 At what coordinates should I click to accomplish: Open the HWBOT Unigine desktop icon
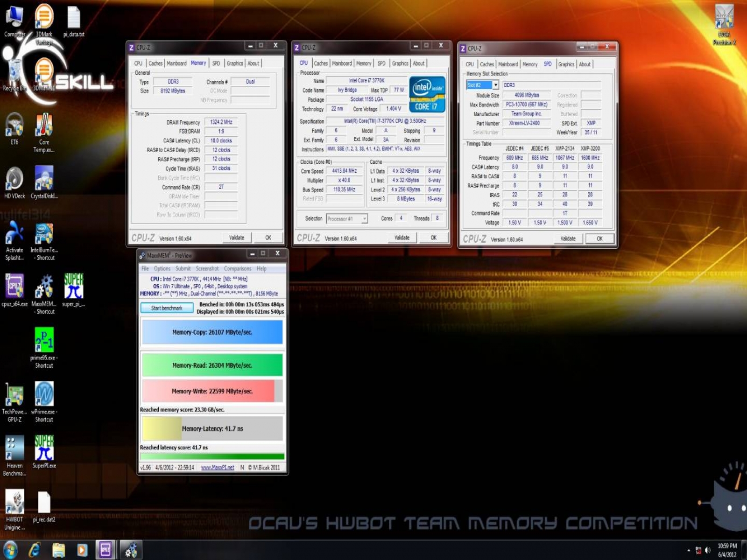[14, 510]
